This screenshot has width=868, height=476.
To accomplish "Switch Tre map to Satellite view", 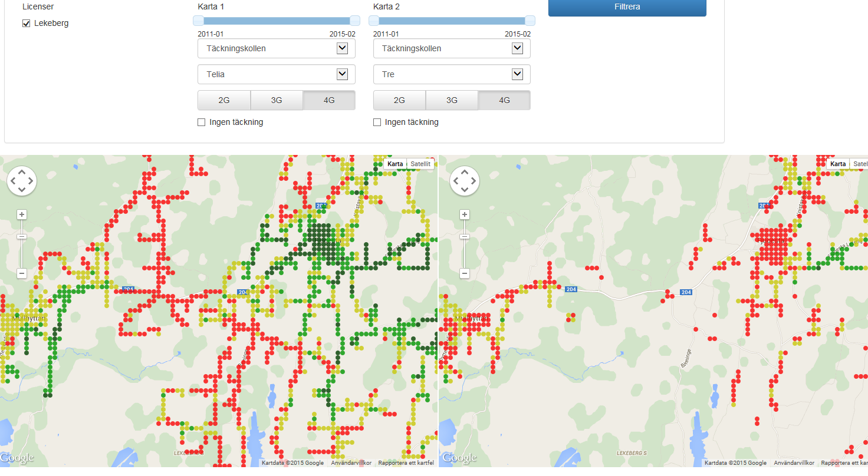I will (860, 164).
